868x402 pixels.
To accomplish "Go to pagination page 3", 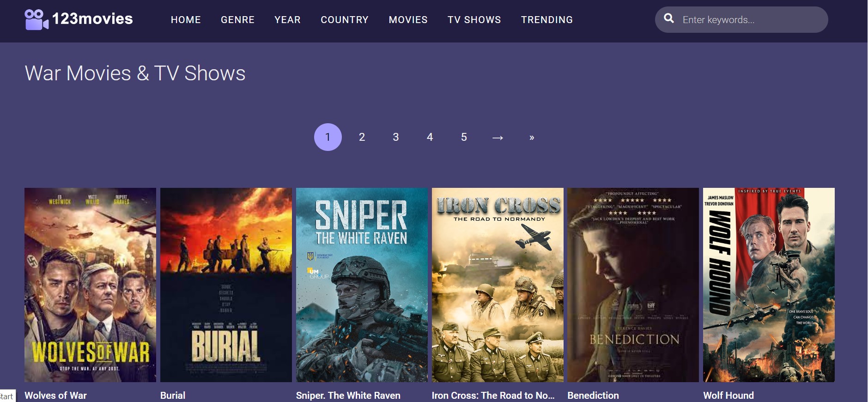I will tap(396, 137).
